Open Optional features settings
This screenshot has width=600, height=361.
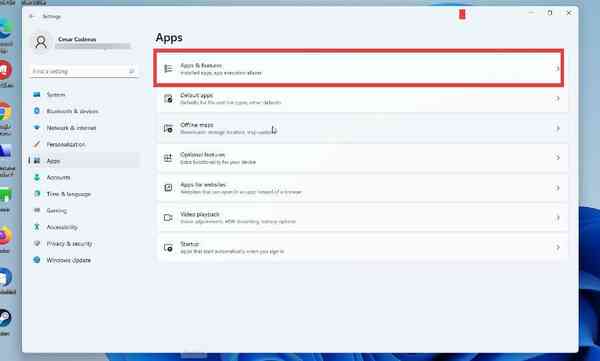coord(362,158)
